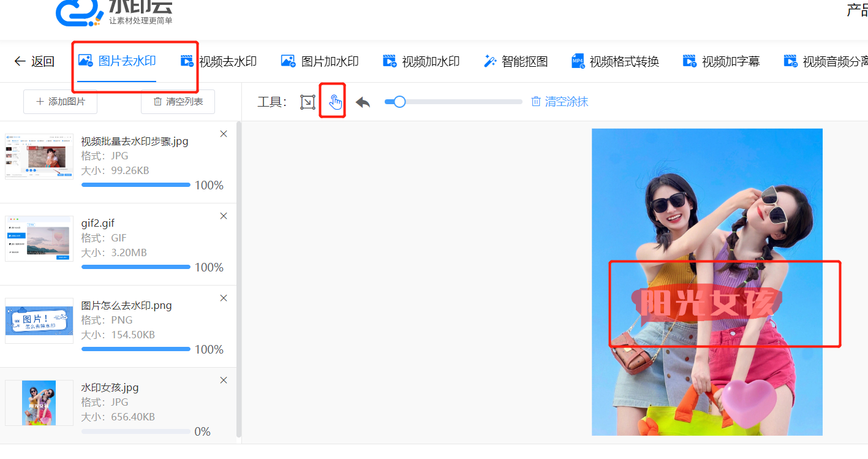The image size is (868, 459).
Task: Click the brush size slider handle
Action: 399,102
